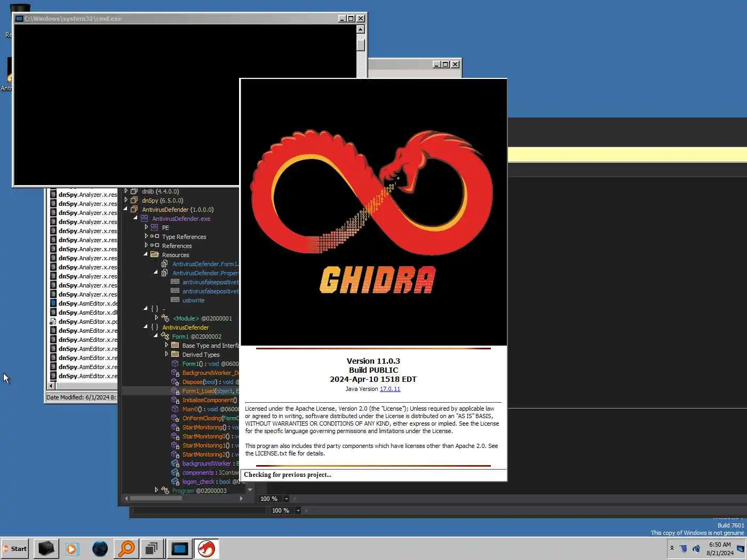747x560 pixels.
Task: Expand the PE node
Action: pyautogui.click(x=146, y=227)
